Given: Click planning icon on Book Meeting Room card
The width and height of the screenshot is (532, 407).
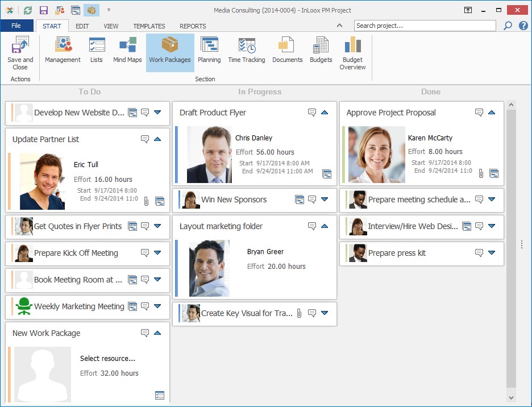Looking at the screenshot, I should (132, 279).
